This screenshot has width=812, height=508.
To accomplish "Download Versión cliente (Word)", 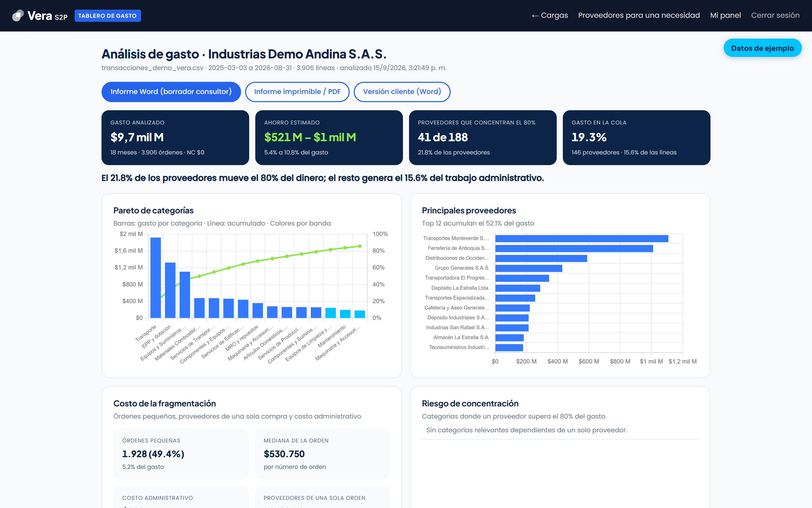I will coord(402,92).
